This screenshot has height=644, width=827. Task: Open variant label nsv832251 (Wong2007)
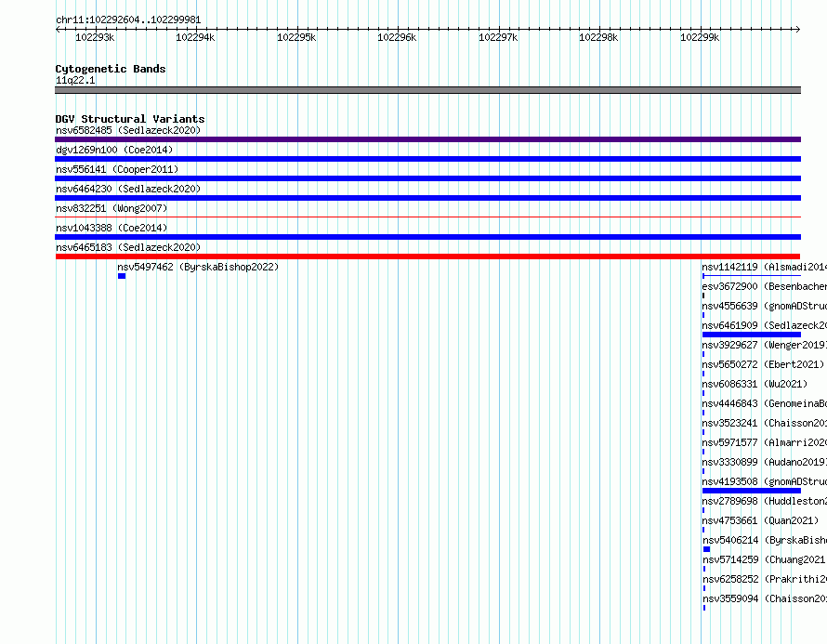[x=112, y=208]
